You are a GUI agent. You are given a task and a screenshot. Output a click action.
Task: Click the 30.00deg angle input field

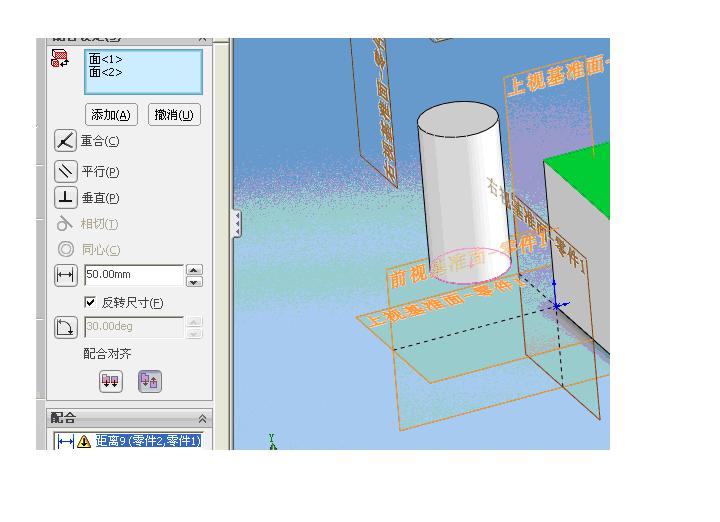(x=134, y=326)
